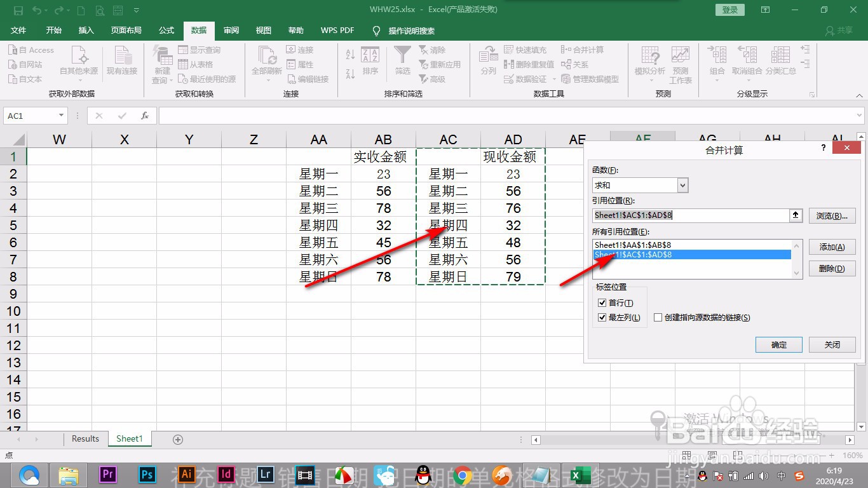Image resolution: width=868 pixels, height=488 pixels.
Task: Click the 登录 sign-in button
Action: pyautogui.click(x=730, y=10)
